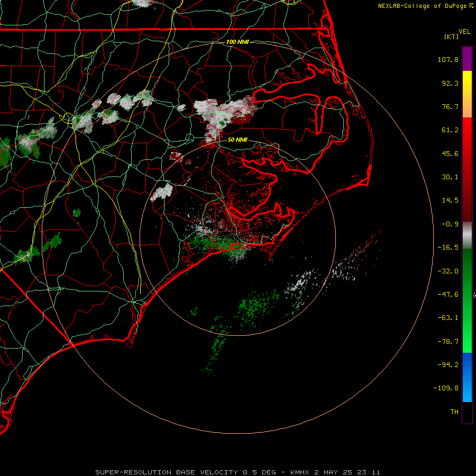Click the -63.1 scale label
The width and height of the screenshot is (476, 476).
click(448, 318)
